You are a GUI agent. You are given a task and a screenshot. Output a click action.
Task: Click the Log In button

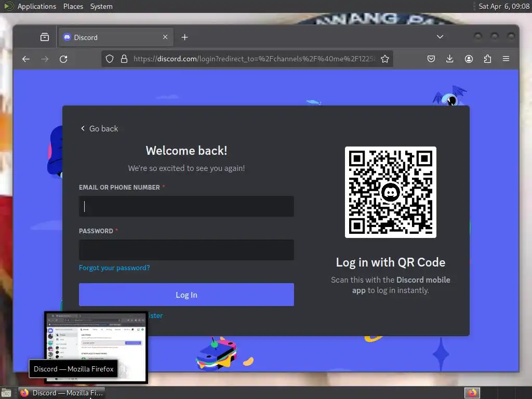click(x=187, y=295)
